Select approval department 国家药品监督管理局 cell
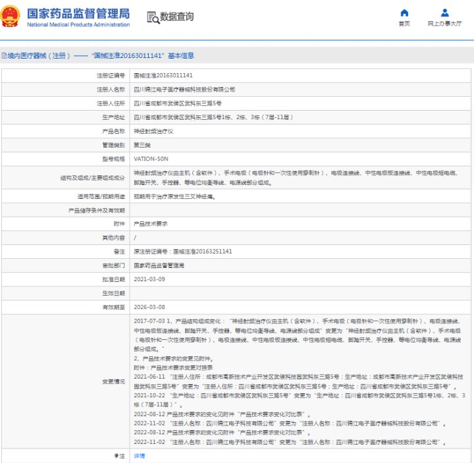Screen dimensions: 476x463 point(159,265)
